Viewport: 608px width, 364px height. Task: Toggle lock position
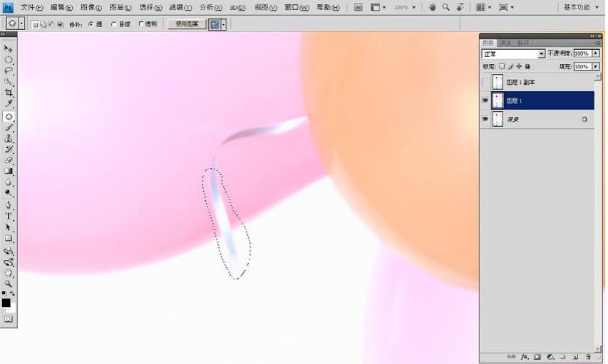[x=519, y=66]
